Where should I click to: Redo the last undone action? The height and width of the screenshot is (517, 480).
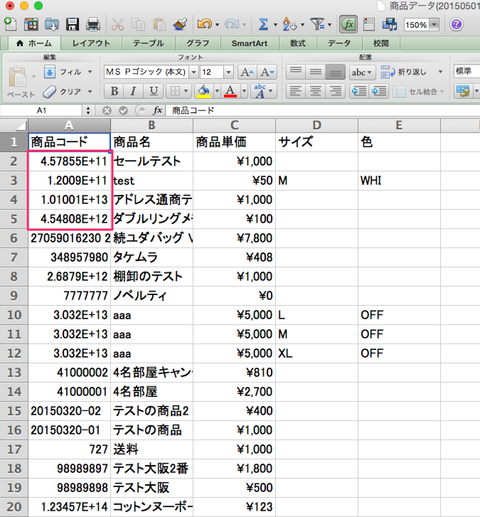point(232,24)
